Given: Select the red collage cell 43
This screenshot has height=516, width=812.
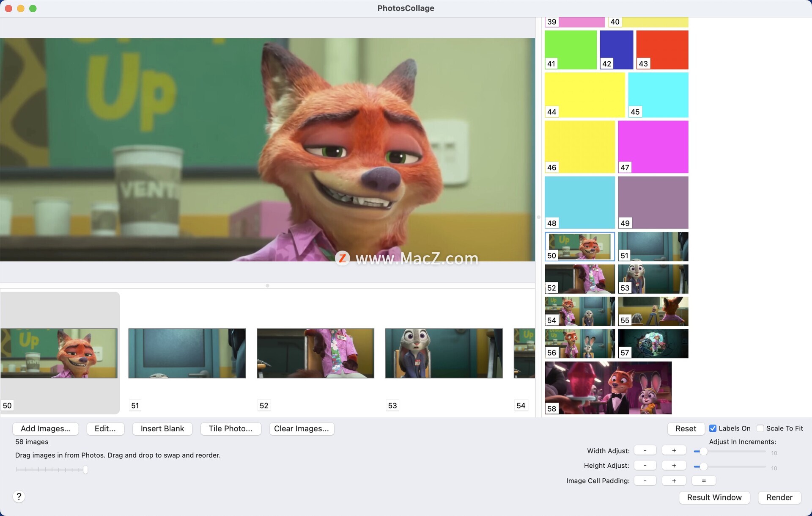Looking at the screenshot, I should 662,50.
